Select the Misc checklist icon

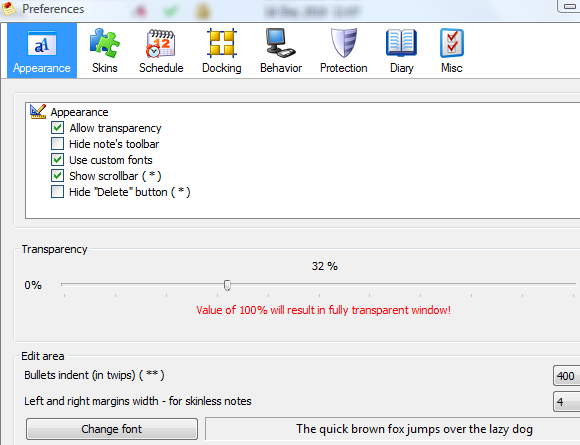[452, 43]
